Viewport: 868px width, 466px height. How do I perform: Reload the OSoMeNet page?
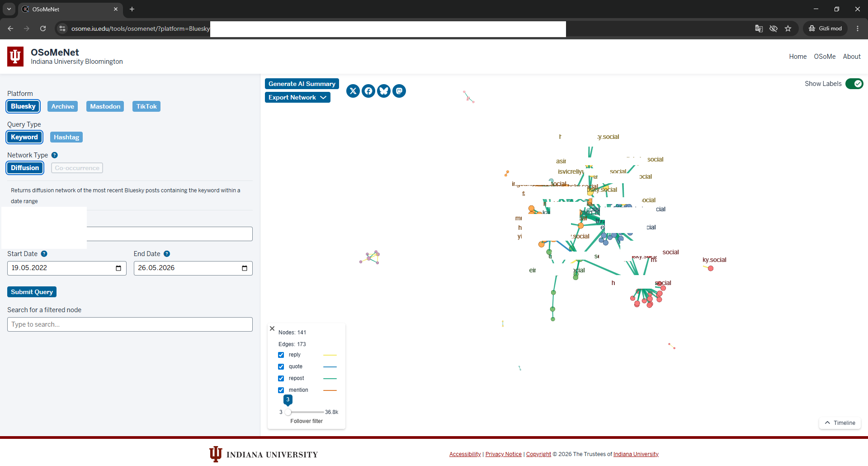[43, 29]
